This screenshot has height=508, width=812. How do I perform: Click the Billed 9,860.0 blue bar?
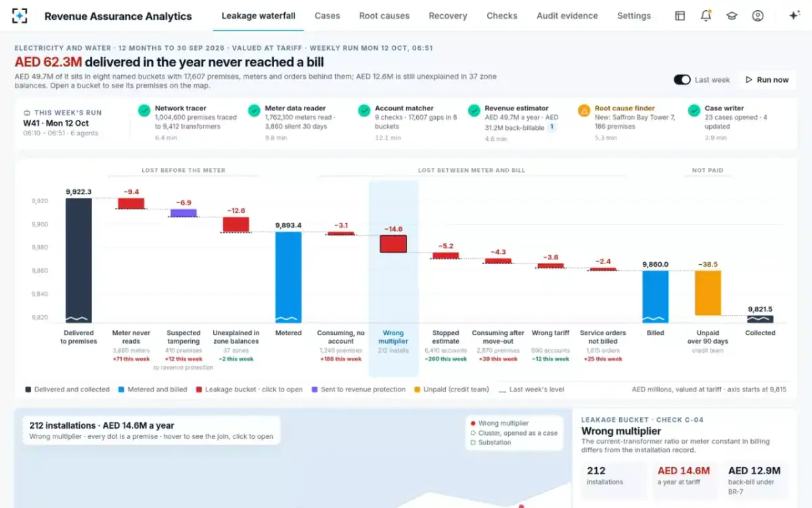656,297
